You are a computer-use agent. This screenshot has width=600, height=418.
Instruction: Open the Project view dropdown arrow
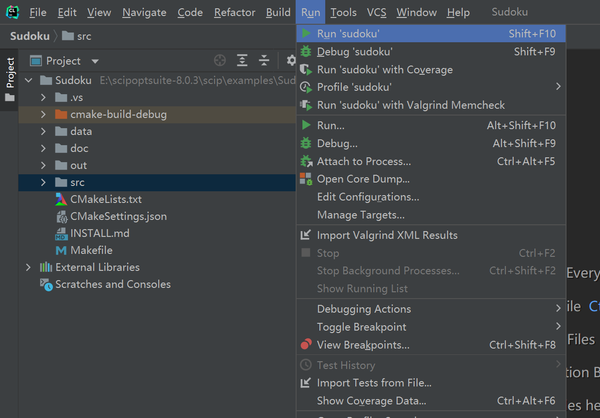(x=96, y=61)
